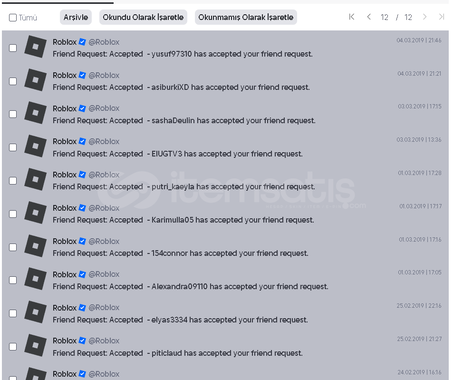The width and height of the screenshot is (463, 380).
Task: Select the yusuf97310 message checkbox
Action: tap(13, 48)
